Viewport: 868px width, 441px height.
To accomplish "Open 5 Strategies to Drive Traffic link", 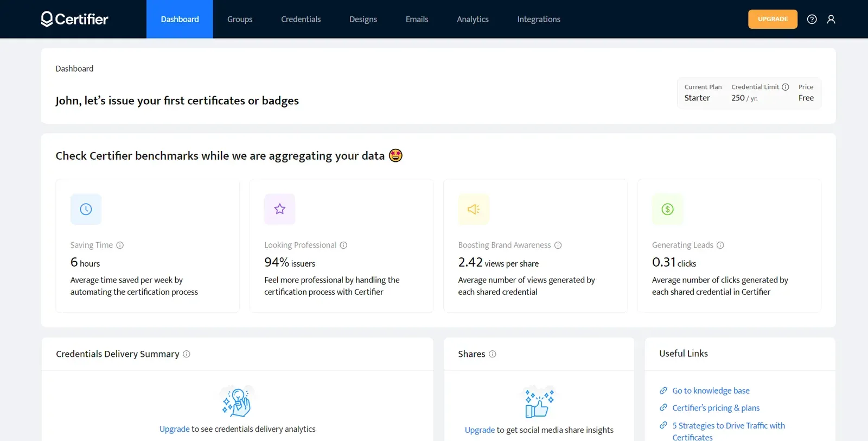I will (x=729, y=431).
